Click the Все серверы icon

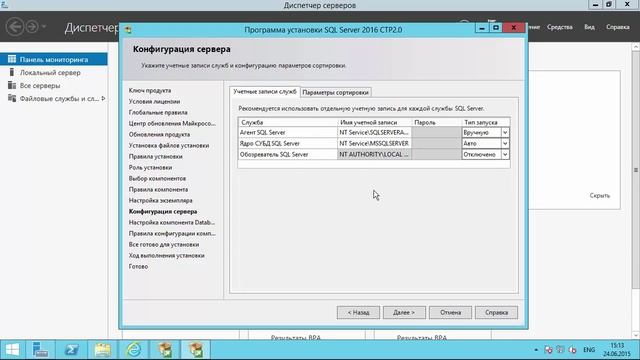(12, 85)
